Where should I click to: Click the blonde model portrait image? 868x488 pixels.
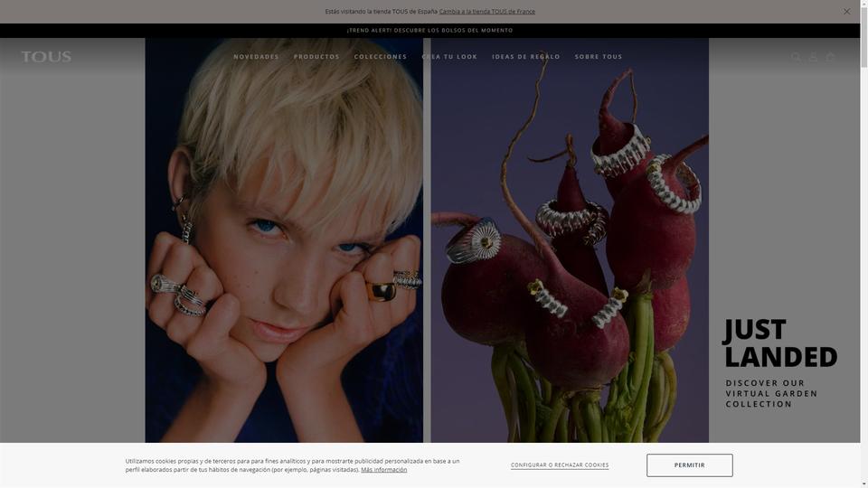pos(284,240)
